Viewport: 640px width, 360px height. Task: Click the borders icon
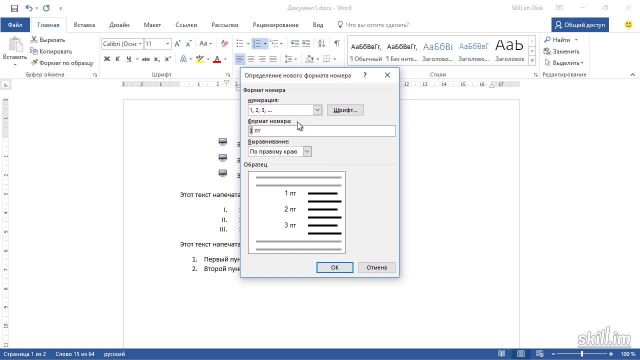[327, 59]
